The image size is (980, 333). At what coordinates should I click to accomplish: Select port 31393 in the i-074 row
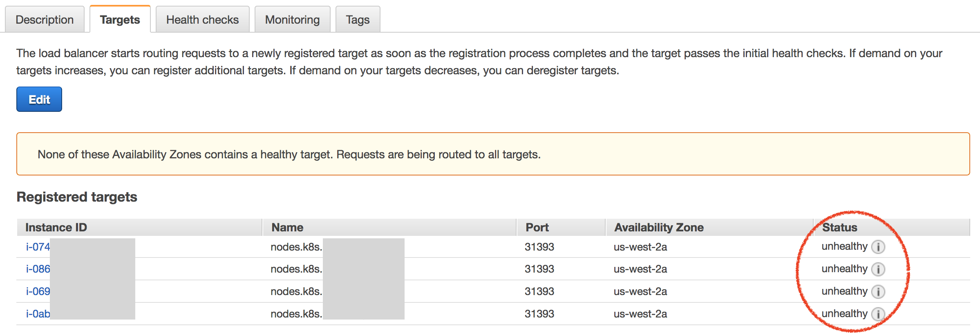click(x=539, y=247)
